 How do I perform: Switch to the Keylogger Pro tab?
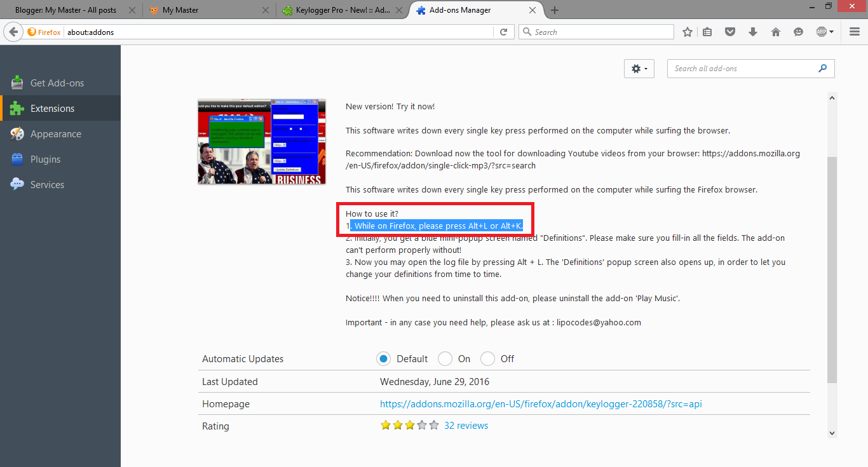pos(343,10)
